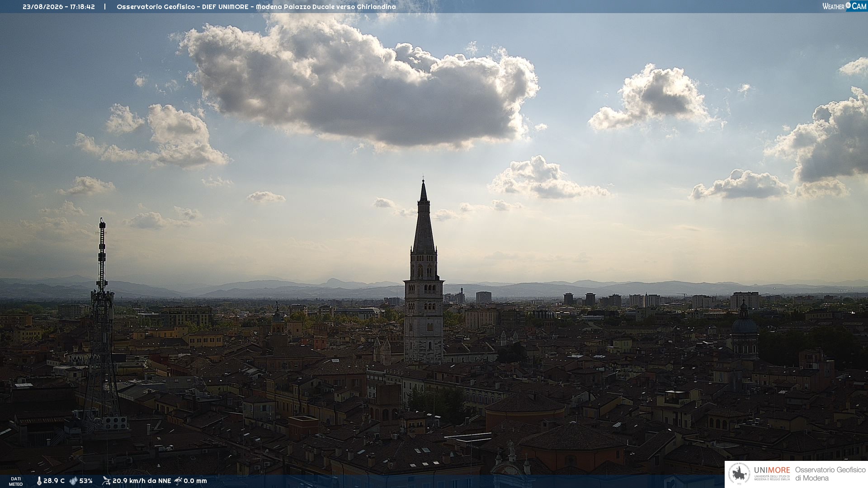Click the rain umbrella icon
The image size is (868, 488).
(x=178, y=481)
